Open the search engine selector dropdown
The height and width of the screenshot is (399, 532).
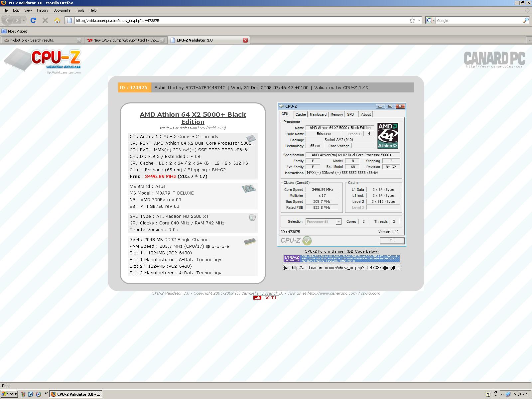tap(434, 20)
